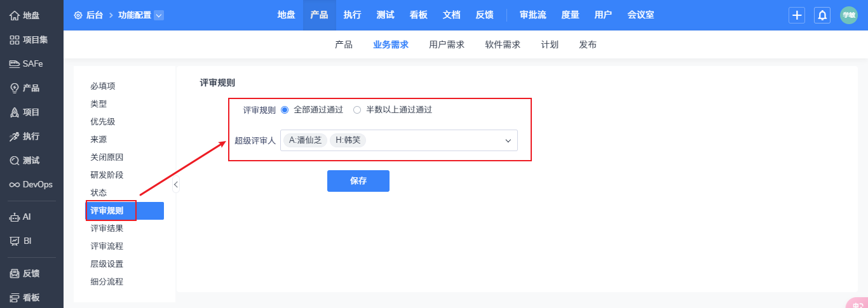Open DevOps in the left sidebar

32,184
